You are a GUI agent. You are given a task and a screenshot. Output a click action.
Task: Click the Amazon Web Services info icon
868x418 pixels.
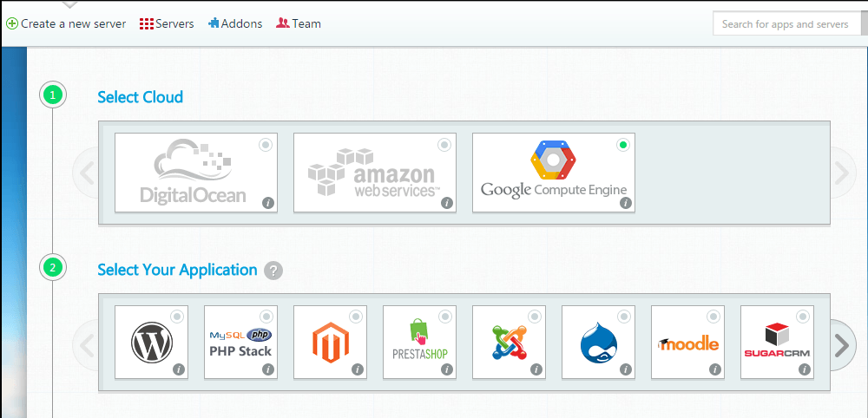[x=447, y=203]
